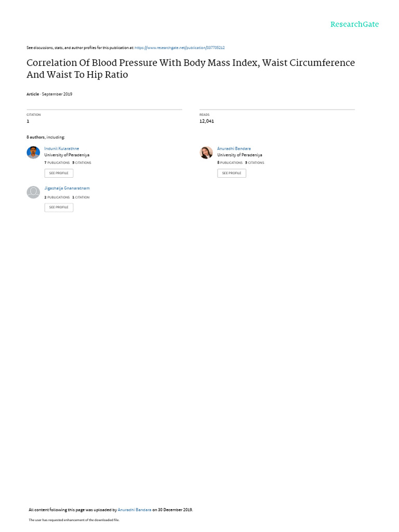The image size is (399, 532).
Task: Click Anuradhi Bandara's profile photo
Action: tap(206, 152)
